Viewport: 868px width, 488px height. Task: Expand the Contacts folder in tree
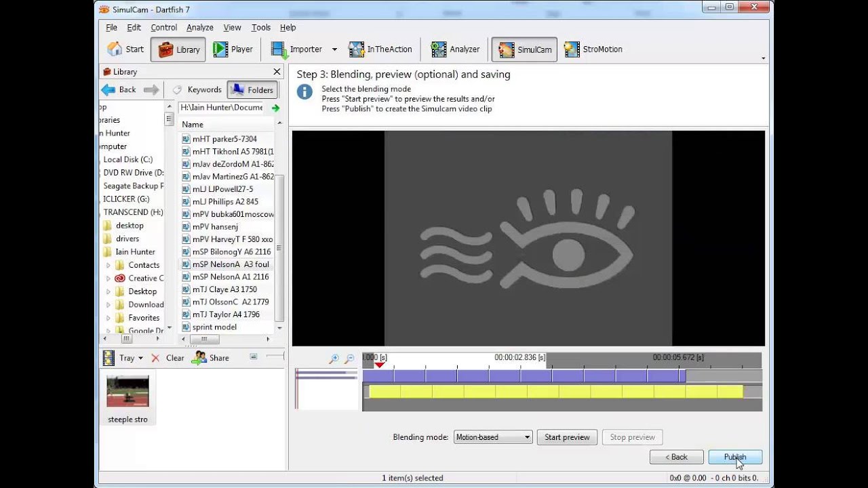click(x=108, y=265)
